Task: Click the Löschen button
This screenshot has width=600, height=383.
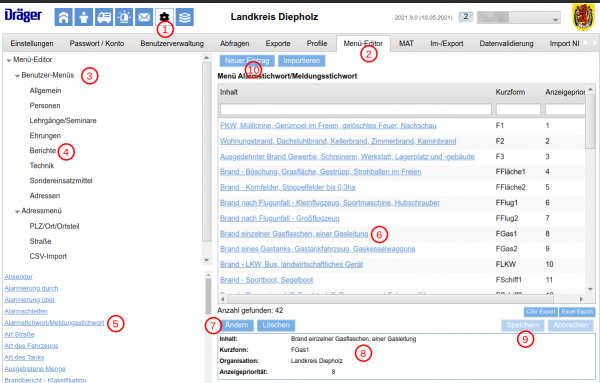Action: pyautogui.click(x=276, y=325)
